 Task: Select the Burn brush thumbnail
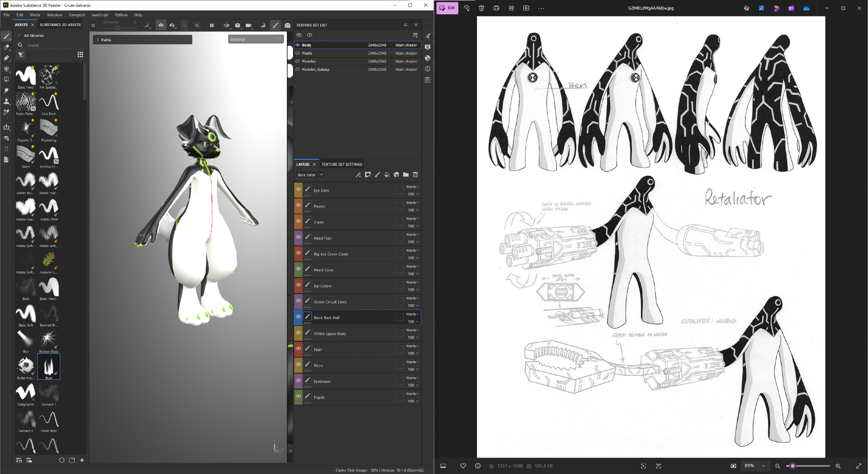coord(49,366)
